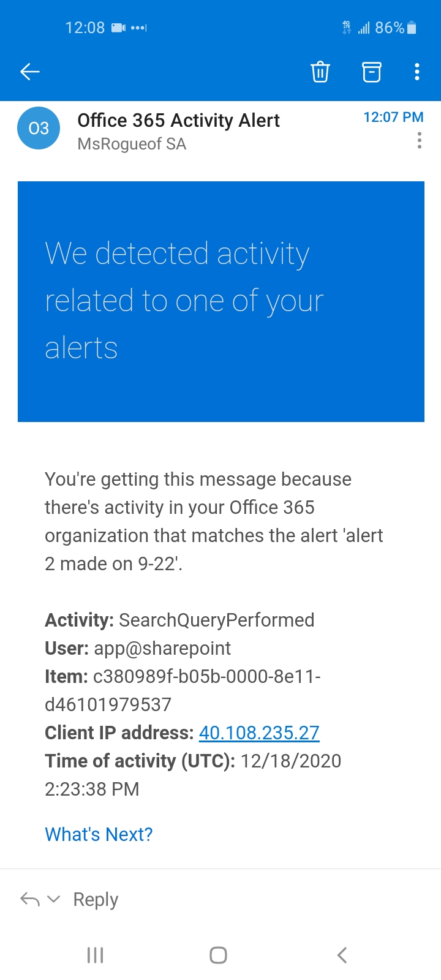Screen dimensions: 441x980
Task: Tap the Office 365 Activity Alert sender name
Action: point(178,120)
